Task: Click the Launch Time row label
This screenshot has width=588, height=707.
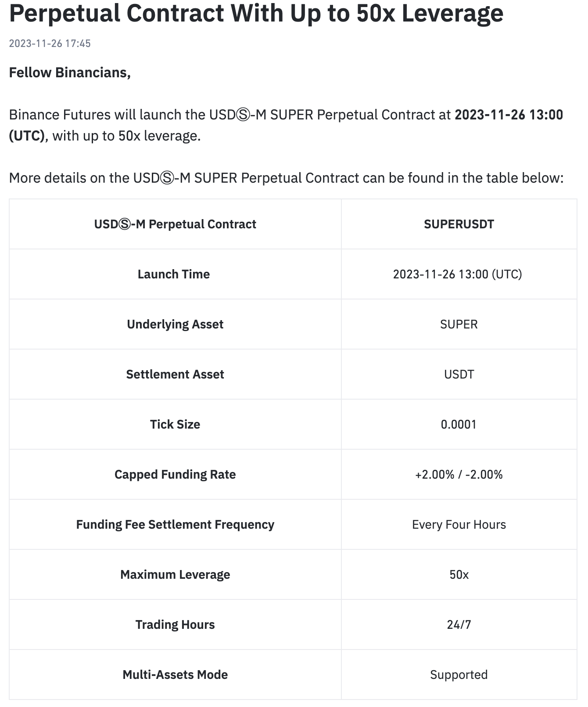Action: (174, 274)
